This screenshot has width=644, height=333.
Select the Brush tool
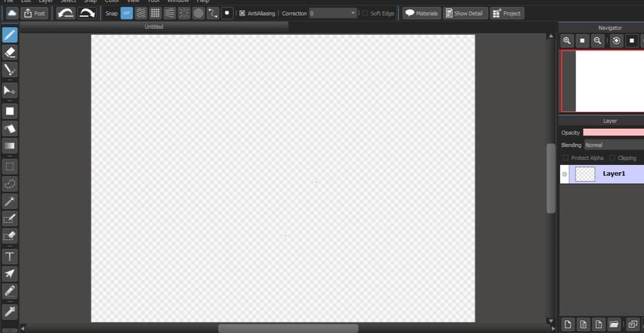(x=10, y=35)
